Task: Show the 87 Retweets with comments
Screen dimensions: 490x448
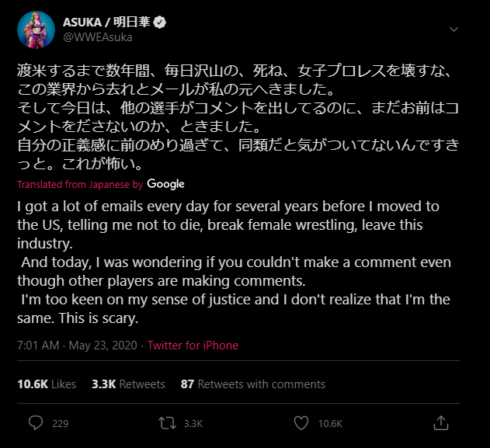Action: [252, 384]
